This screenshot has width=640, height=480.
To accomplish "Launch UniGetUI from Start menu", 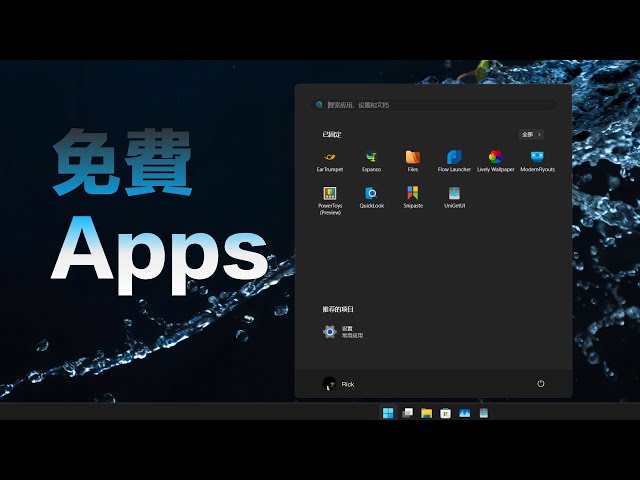I will [454, 198].
